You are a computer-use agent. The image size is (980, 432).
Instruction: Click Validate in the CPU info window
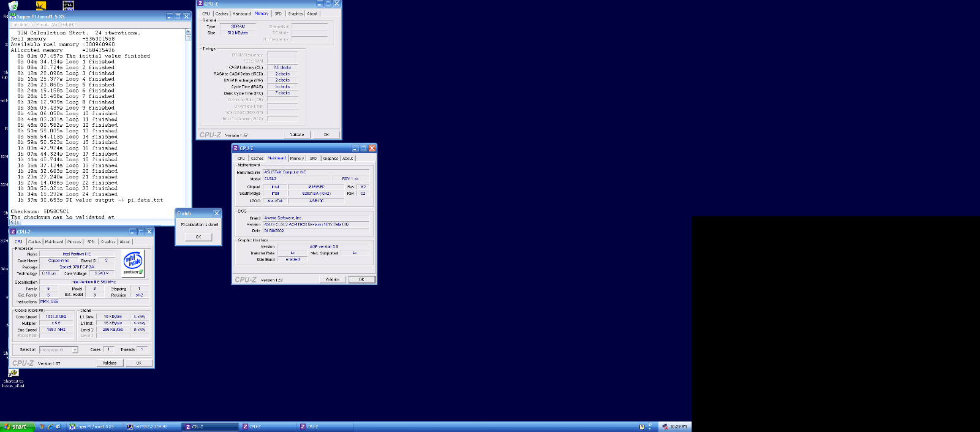tap(110, 363)
